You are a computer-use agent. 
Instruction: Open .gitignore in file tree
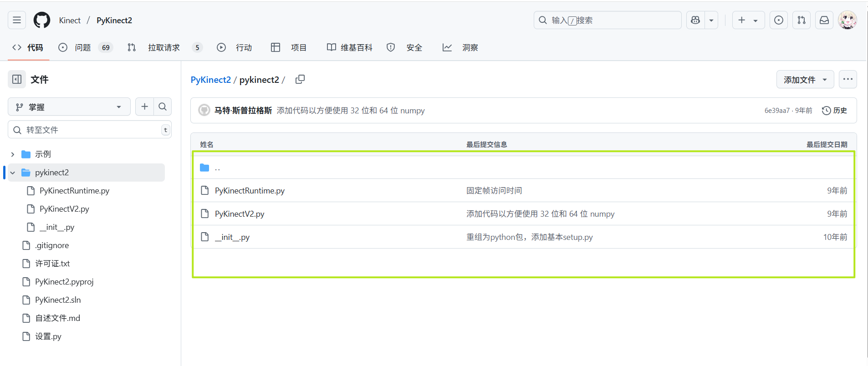[52, 245]
